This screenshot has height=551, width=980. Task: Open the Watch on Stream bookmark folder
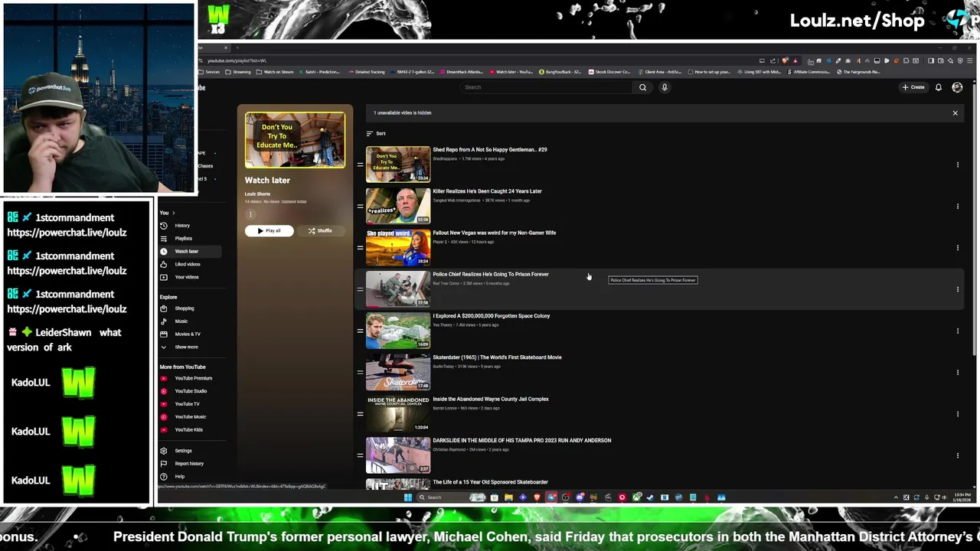coord(275,72)
